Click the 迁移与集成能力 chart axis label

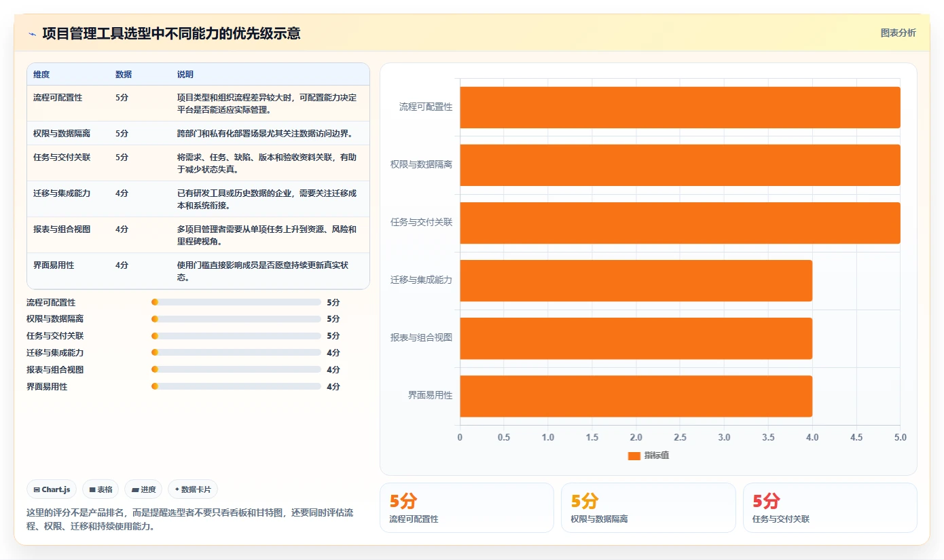pos(421,280)
